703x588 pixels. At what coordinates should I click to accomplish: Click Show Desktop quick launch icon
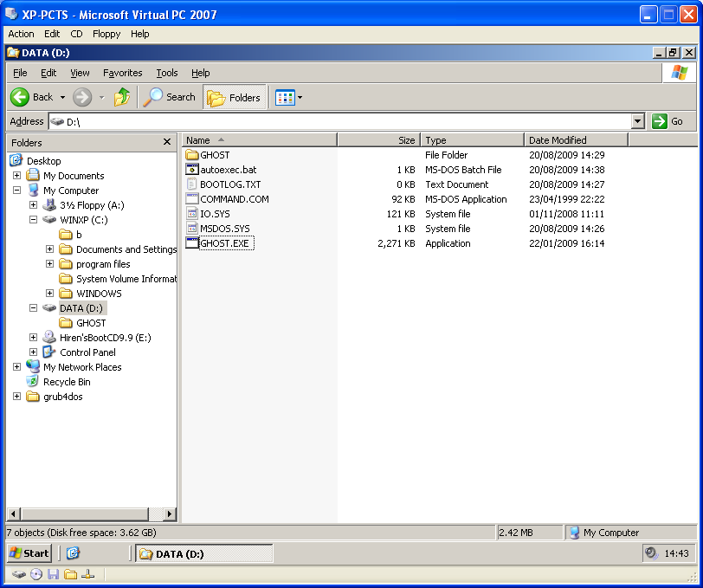[x=73, y=553]
